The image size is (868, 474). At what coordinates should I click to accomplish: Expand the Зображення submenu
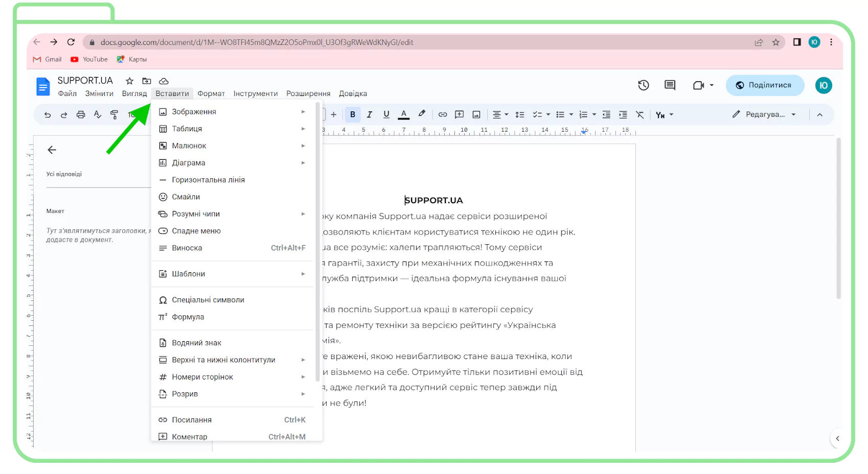(x=233, y=112)
